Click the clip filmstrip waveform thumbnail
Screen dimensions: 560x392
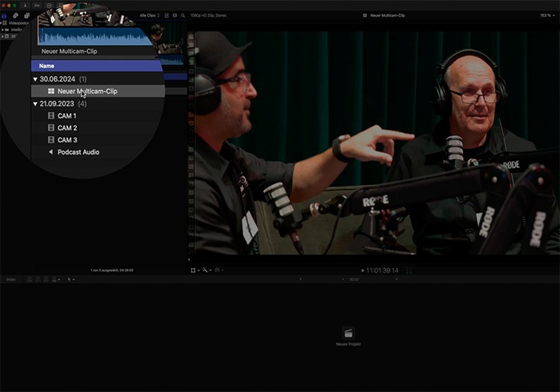[x=95, y=36]
